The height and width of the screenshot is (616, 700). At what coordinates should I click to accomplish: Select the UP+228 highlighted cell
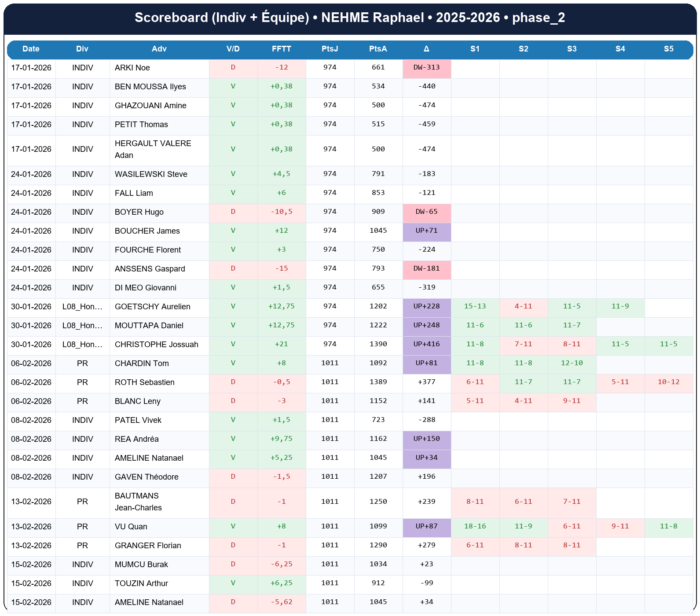pos(426,307)
